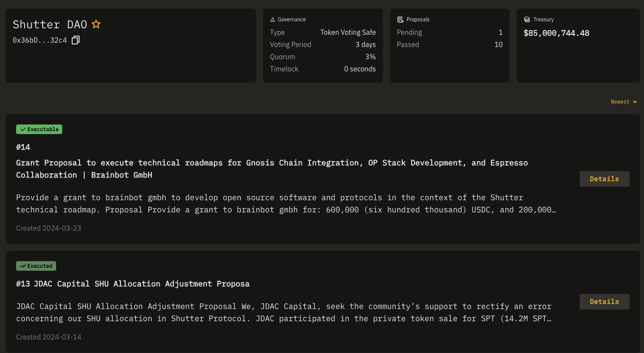The width and height of the screenshot is (644, 353).
Task: Click the #14 proposal number
Action: pyautogui.click(x=23, y=147)
